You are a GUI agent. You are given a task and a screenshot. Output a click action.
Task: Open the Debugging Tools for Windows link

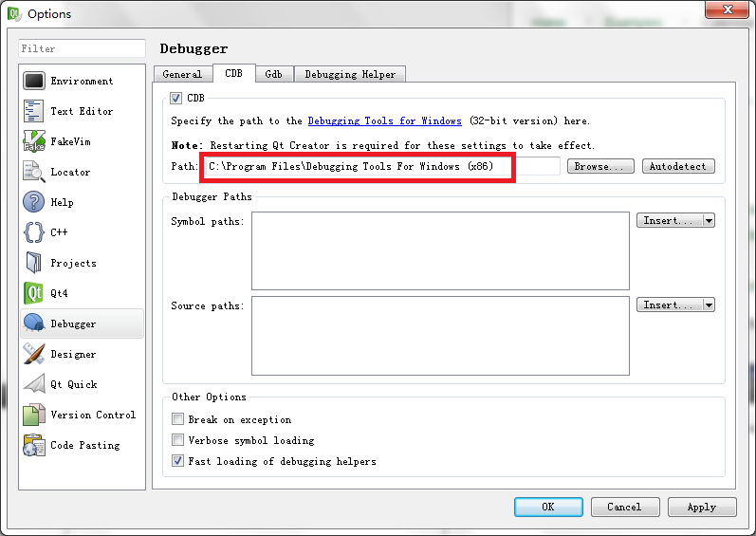(384, 121)
